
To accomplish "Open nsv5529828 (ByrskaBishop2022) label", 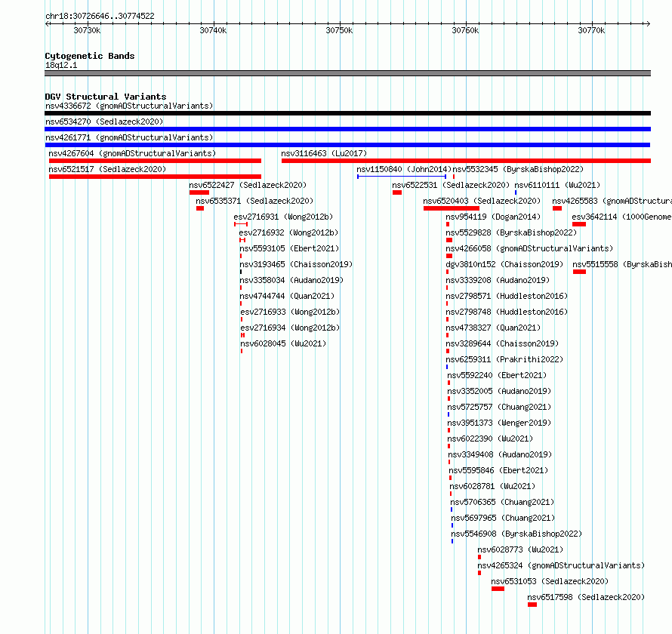I will click(x=511, y=232).
